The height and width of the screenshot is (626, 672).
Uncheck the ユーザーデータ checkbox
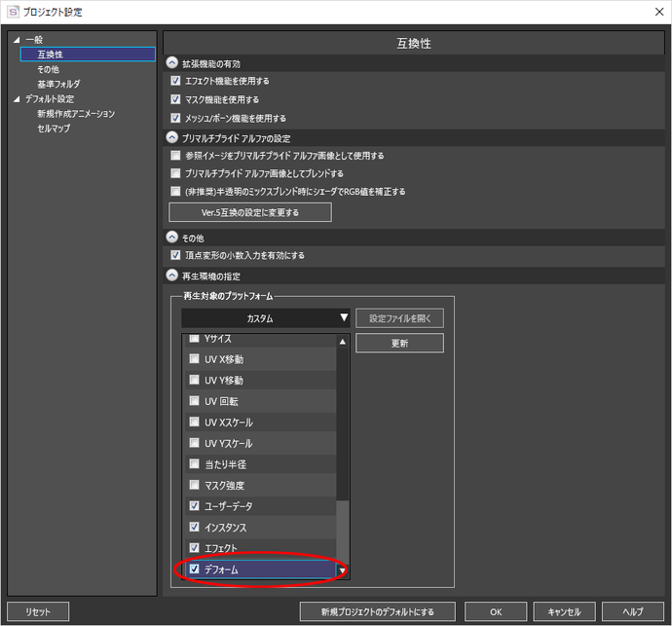pyautogui.click(x=194, y=505)
